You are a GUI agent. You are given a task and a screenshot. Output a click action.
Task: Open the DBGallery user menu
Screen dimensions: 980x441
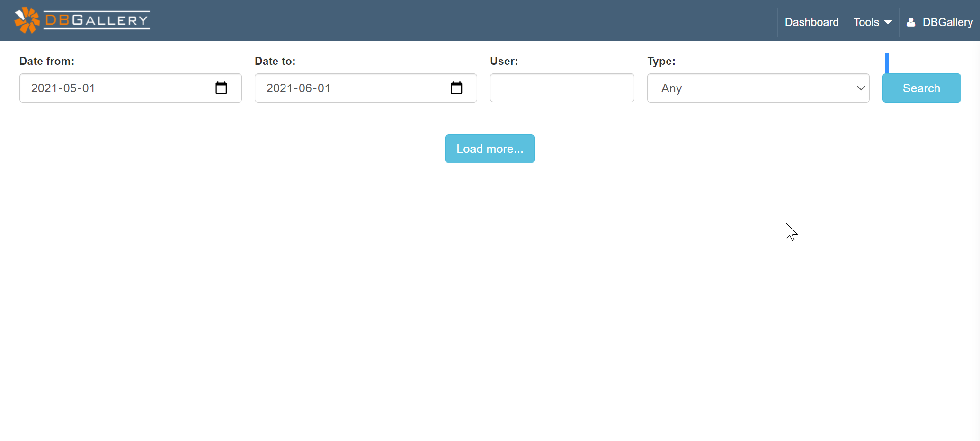(x=940, y=22)
